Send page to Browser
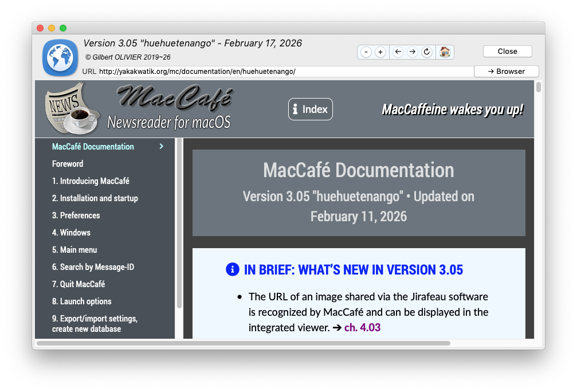The height and width of the screenshot is (392, 577). 506,71
